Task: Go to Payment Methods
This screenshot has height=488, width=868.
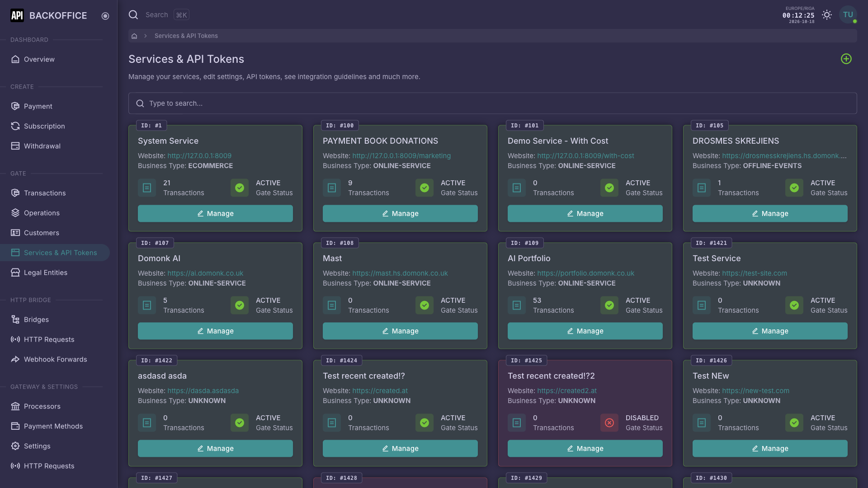Action: point(55,426)
